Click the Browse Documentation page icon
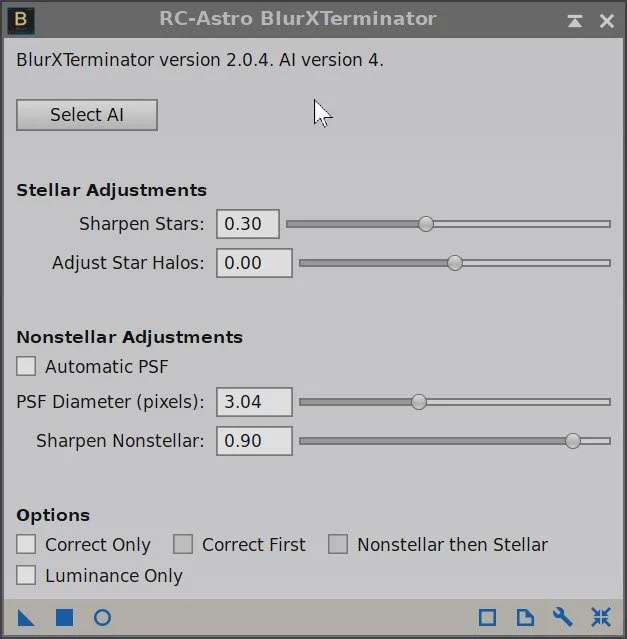 [525, 617]
